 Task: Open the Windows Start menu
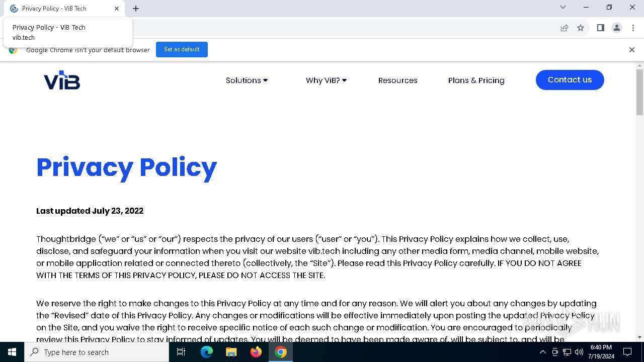coord(12,352)
